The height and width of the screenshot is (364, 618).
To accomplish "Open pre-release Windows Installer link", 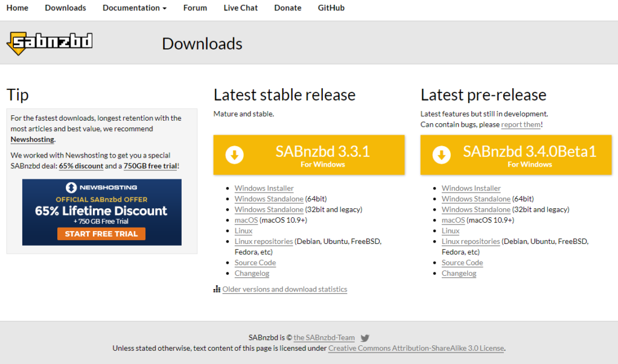I will coord(471,188).
